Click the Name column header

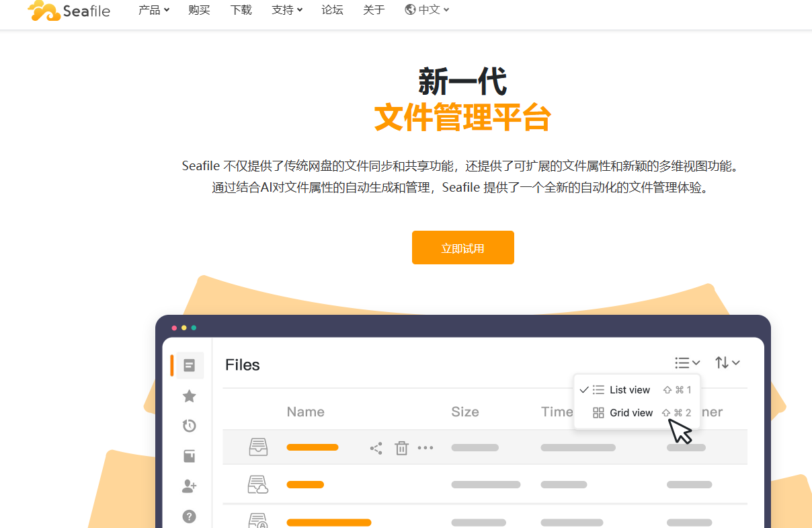[x=305, y=412]
